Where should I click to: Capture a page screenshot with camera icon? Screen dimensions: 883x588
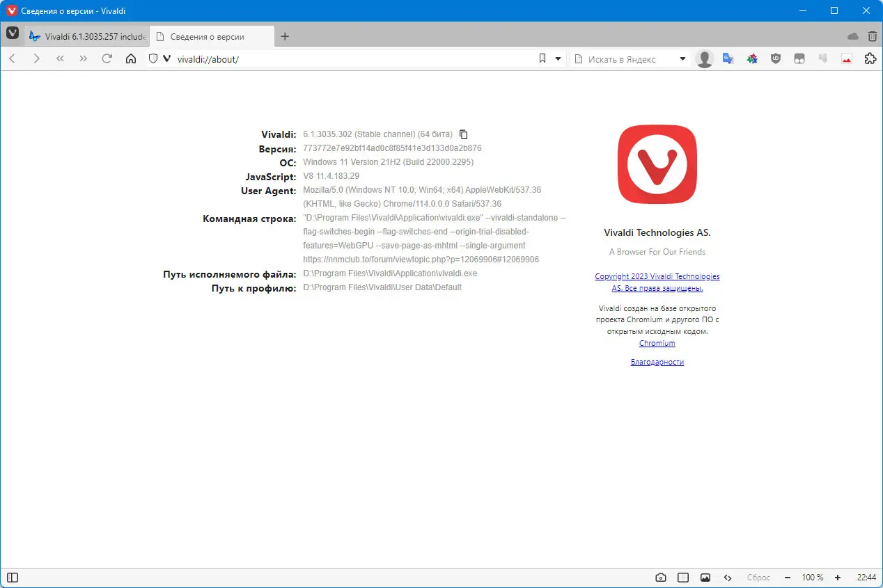point(660,578)
